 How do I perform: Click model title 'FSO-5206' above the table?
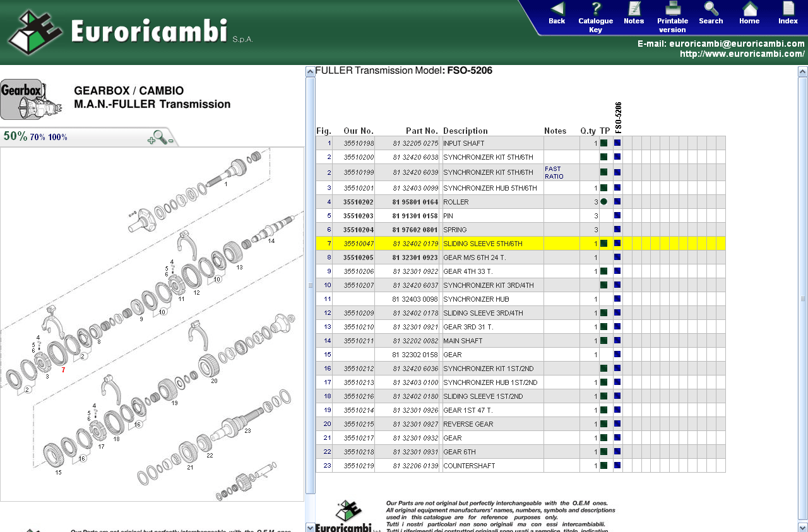coord(470,71)
